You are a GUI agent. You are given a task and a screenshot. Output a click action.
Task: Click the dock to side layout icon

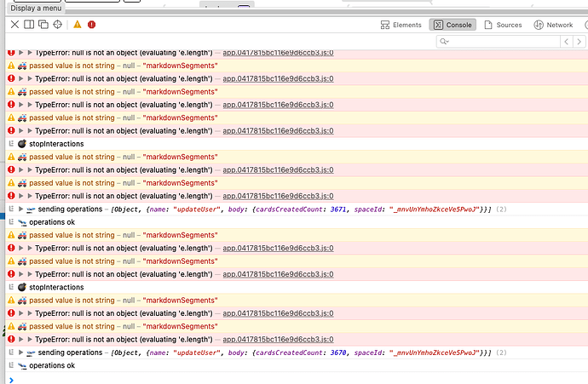pos(29,25)
